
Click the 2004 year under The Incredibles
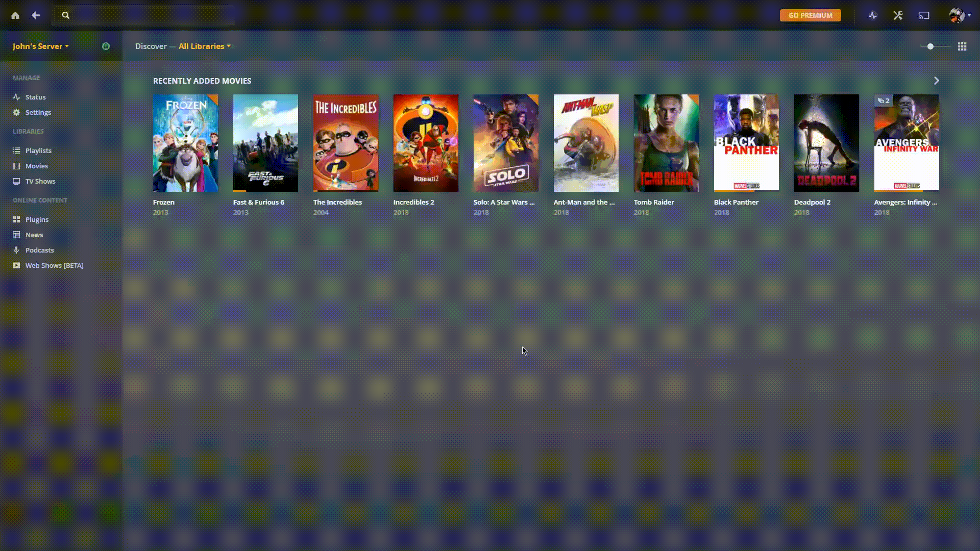tap(321, 212)
